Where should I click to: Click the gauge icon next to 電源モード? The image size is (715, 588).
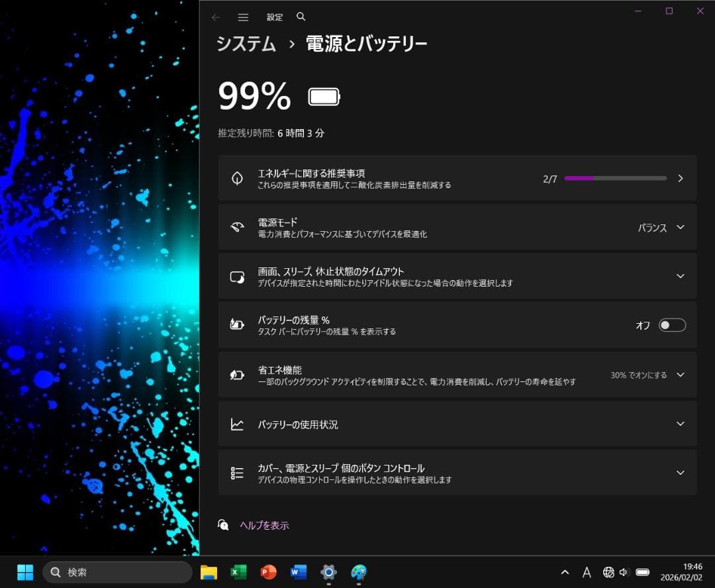tap(237, 226)
